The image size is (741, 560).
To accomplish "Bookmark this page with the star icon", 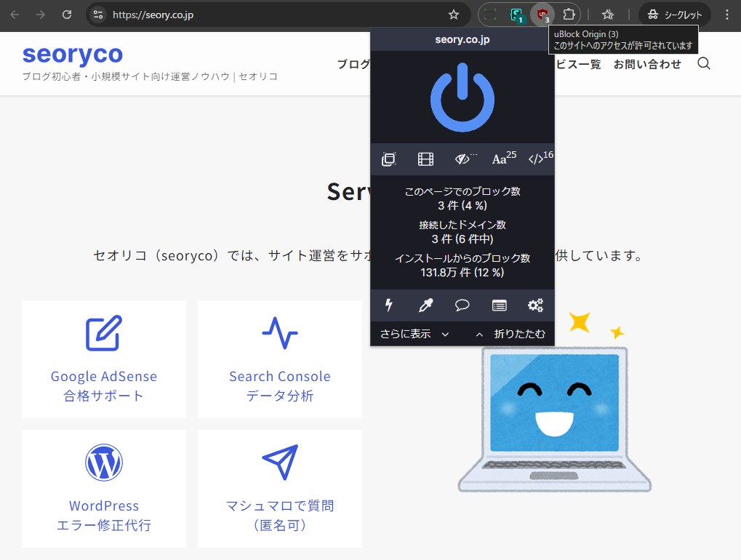I will pyautogui.click(x=454, y=15).
